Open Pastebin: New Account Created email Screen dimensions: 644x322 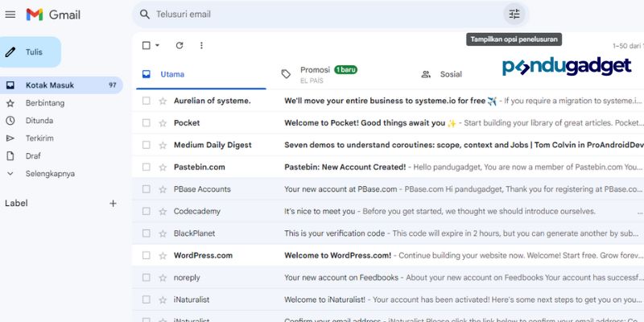click(388, 167)
